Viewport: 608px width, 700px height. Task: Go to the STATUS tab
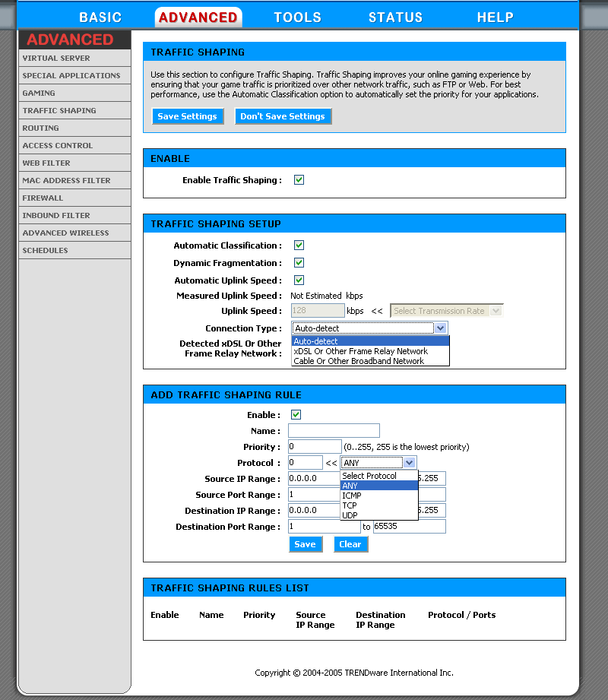(395, 17)
